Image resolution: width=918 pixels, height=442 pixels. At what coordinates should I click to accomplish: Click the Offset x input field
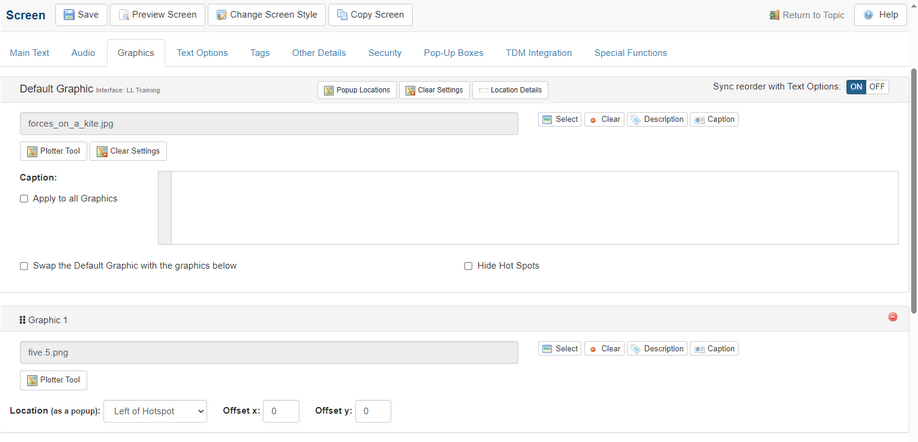[281, 411]
